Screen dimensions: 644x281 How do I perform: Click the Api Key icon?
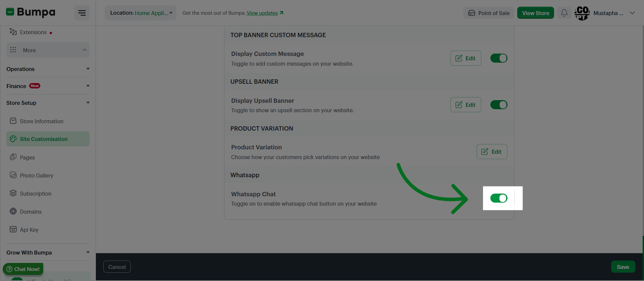pos(13,229)
